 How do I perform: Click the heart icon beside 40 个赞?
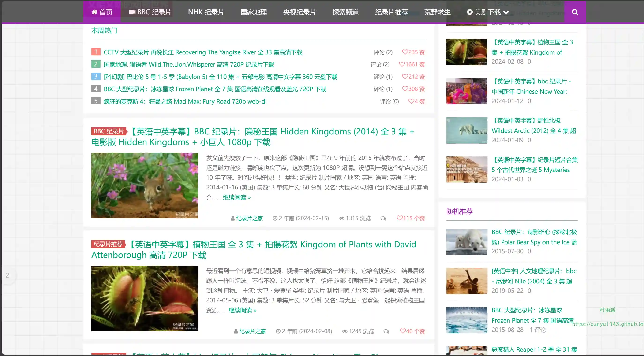pyautogui.click(x=403, y=331)
